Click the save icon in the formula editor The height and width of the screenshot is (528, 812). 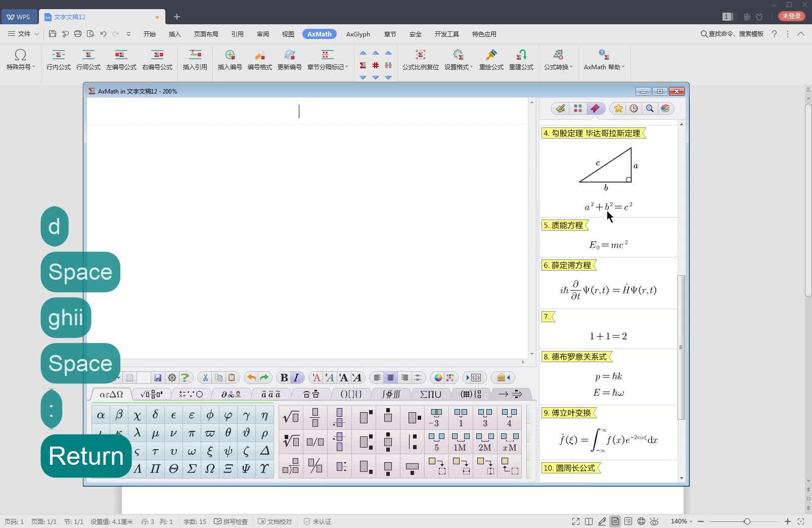pyautogui.click(x=158, y=378)
